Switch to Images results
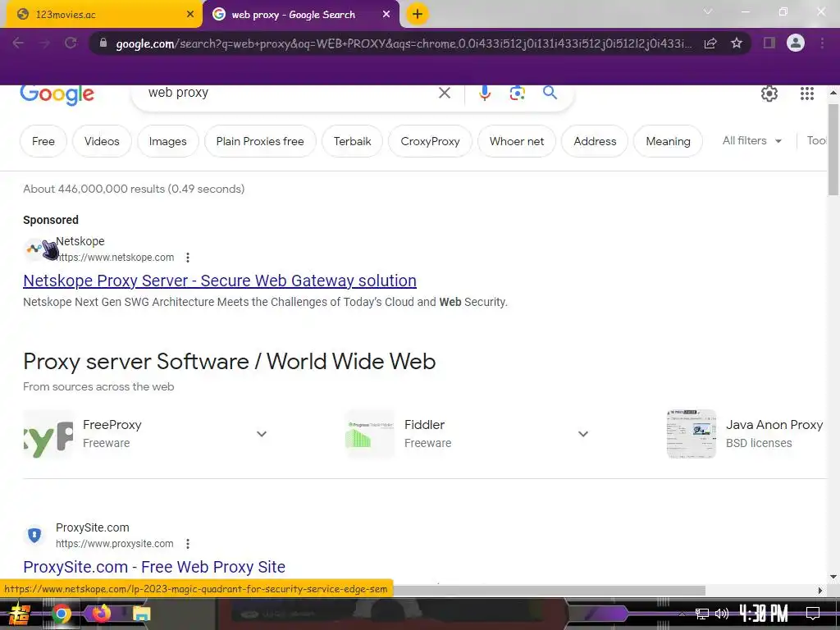The width and height of the screenshot is (840, 630). coord(167,141)
